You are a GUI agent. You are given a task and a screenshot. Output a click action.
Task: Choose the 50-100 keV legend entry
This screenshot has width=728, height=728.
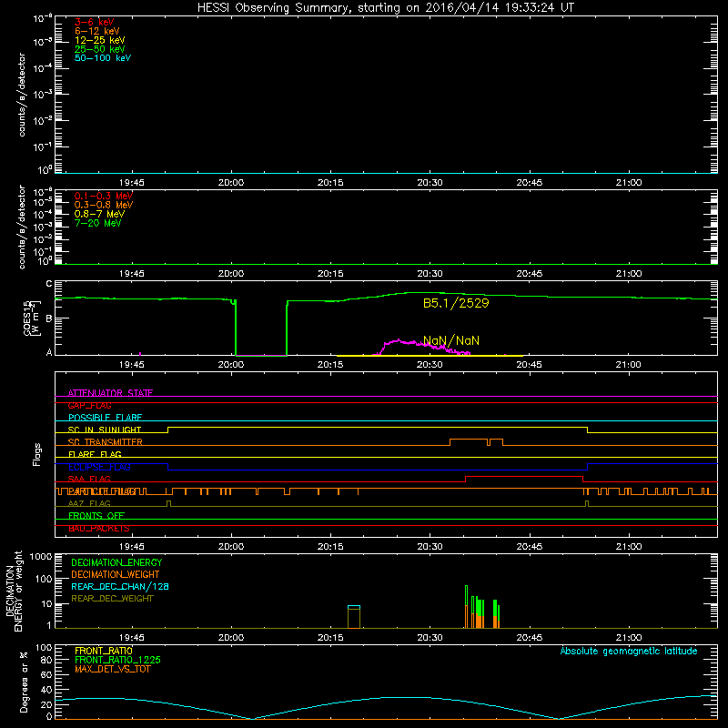(x=103, y=58)
